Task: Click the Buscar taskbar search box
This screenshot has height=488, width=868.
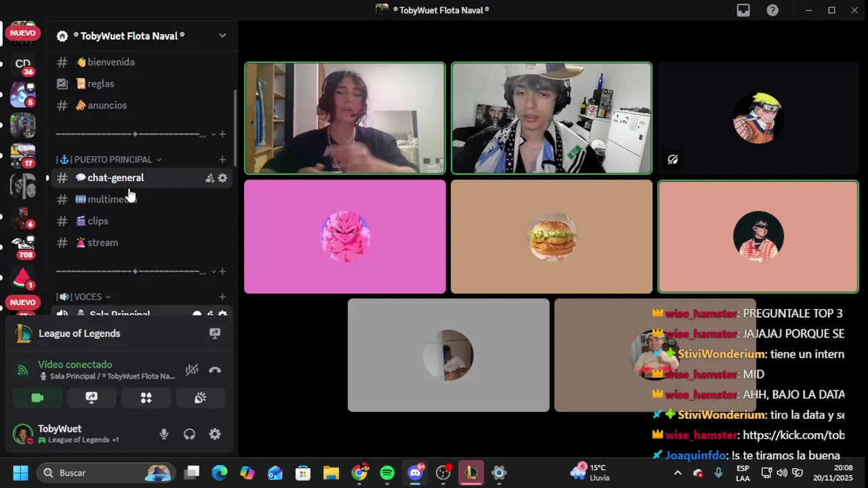Action: (106, 472)
